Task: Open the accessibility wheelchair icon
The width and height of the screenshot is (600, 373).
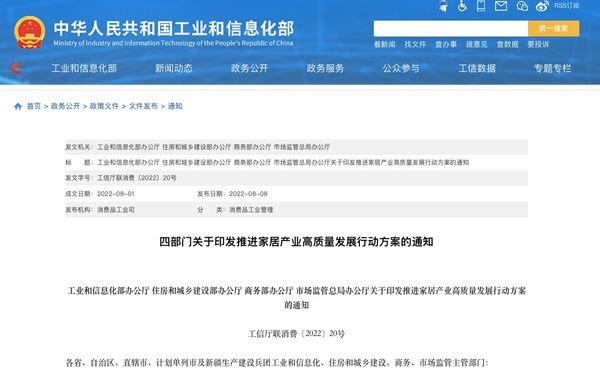Action: pos(462,6)
